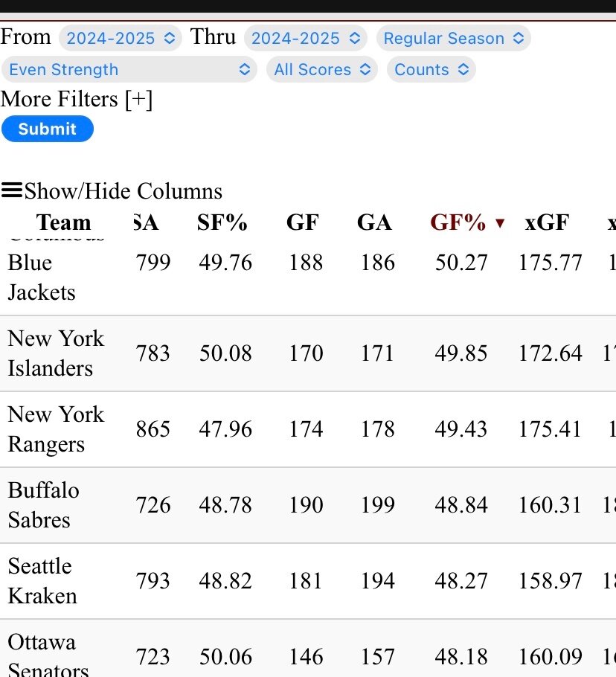
Task: Click the hamburger icon beside Show/Hide Columns
Action: 12,190
